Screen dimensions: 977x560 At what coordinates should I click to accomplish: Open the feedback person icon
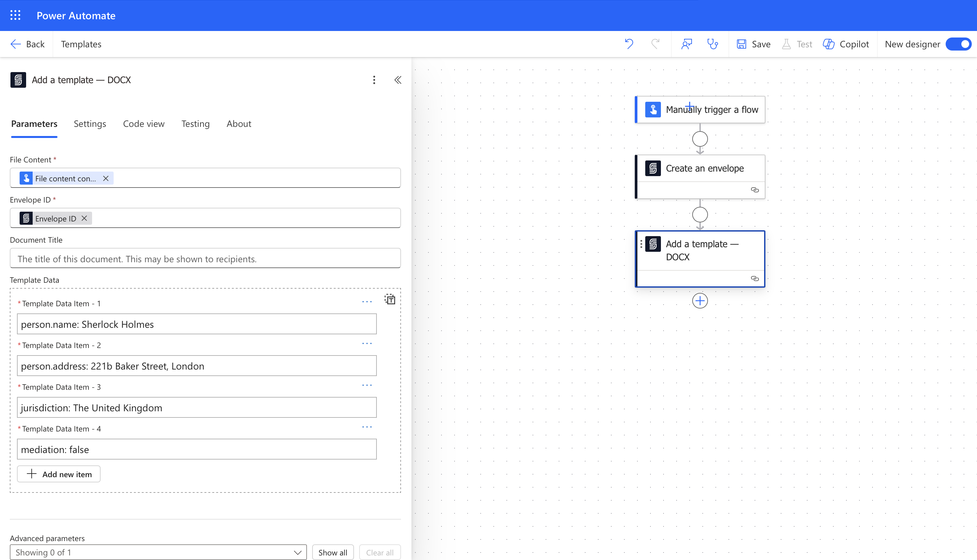686,44
